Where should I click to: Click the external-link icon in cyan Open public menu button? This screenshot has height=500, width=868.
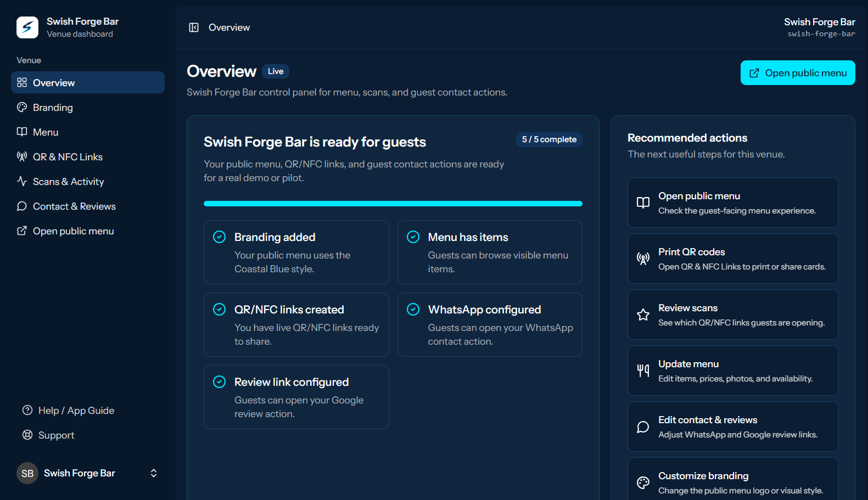pos(754,73)
